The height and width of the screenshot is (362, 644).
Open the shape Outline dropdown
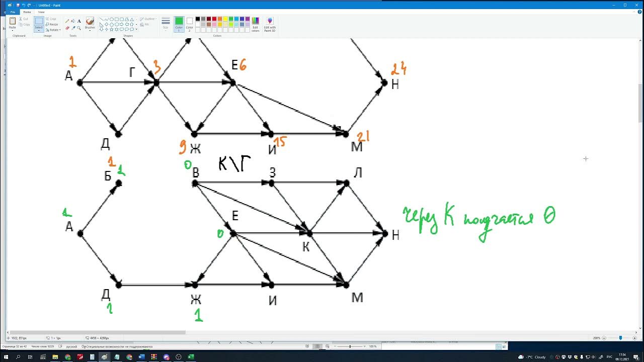148,19
